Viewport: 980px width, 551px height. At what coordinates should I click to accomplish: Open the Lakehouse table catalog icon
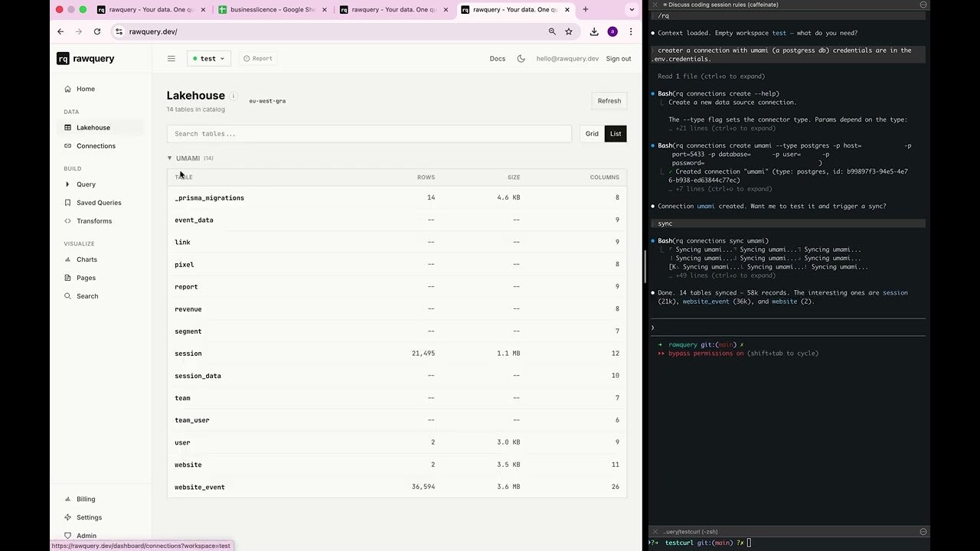point(67,127)
